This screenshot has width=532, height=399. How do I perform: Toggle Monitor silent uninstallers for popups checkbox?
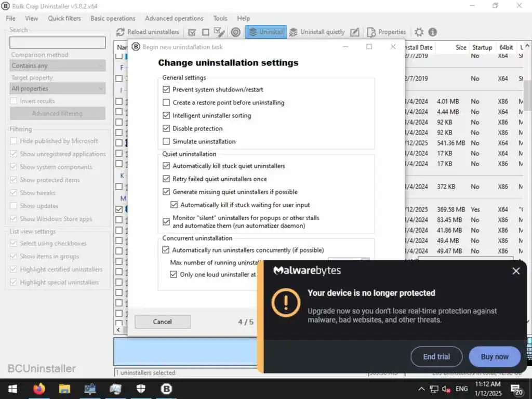[x=166, y=222]
